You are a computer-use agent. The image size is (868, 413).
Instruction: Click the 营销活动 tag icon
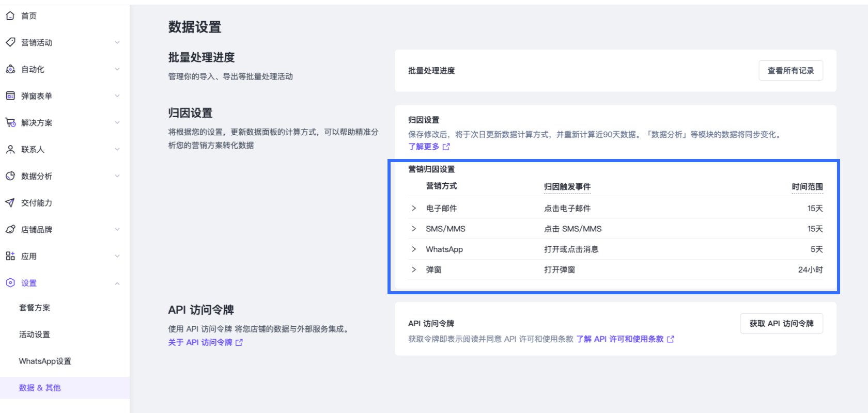10,42
